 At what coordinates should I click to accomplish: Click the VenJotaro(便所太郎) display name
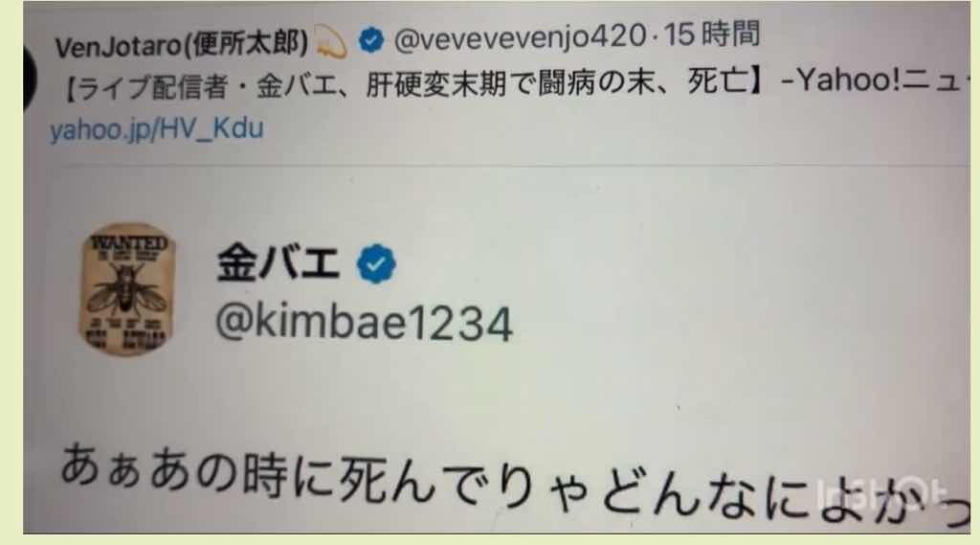coord(182,45)
